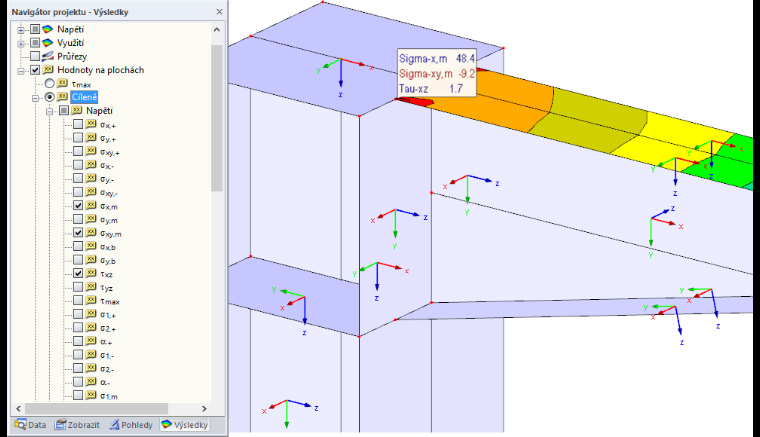Click the orange stress contour zone
760x437 pixels.
pyautogui.click(x=514, y=97)
